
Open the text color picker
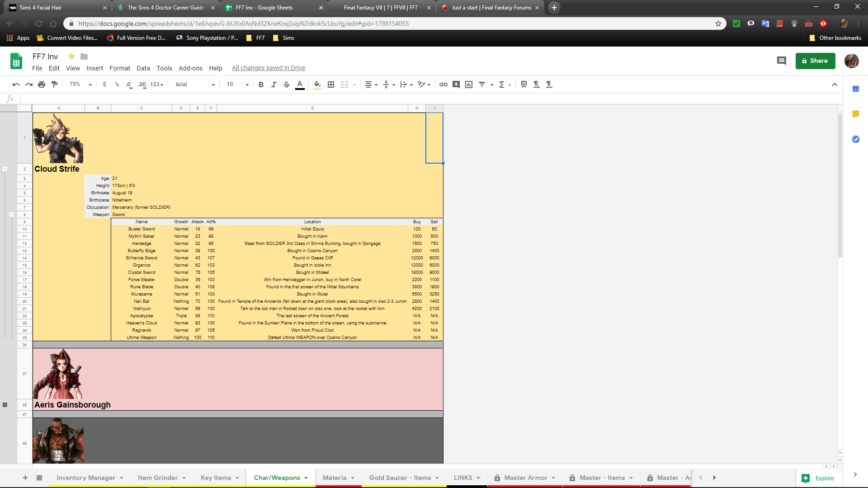click(x=300, y=84)
